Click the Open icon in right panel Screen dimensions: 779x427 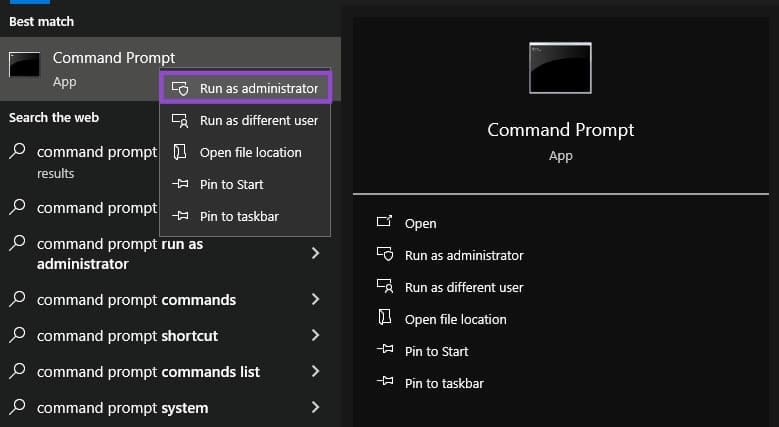coord(385,221)
